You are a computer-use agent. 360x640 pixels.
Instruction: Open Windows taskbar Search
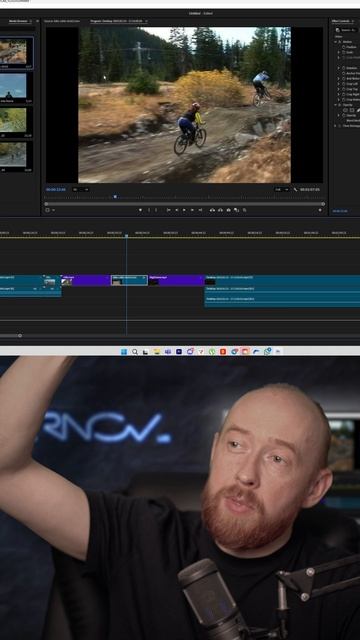135,351
